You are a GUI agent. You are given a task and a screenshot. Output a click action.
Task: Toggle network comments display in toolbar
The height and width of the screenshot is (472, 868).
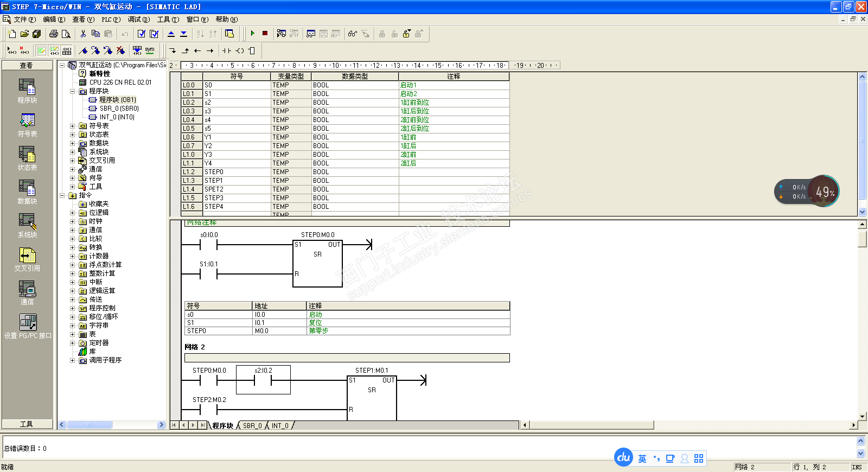[54, 51]
